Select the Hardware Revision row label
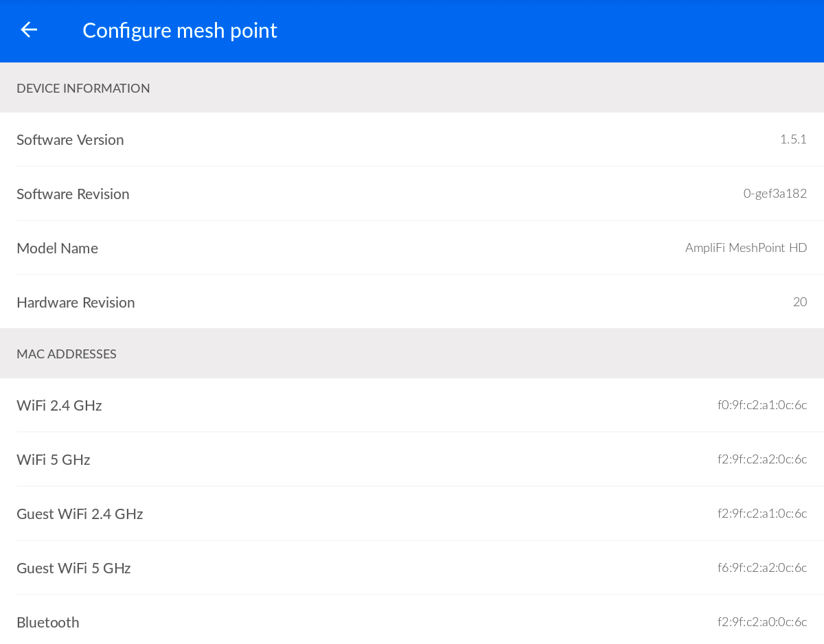The height and width of the screenshot is (644, 824). coord(76,302)
